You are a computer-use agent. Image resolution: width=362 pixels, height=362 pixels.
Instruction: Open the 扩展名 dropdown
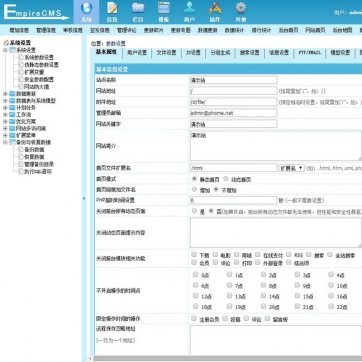click(292, 168)
